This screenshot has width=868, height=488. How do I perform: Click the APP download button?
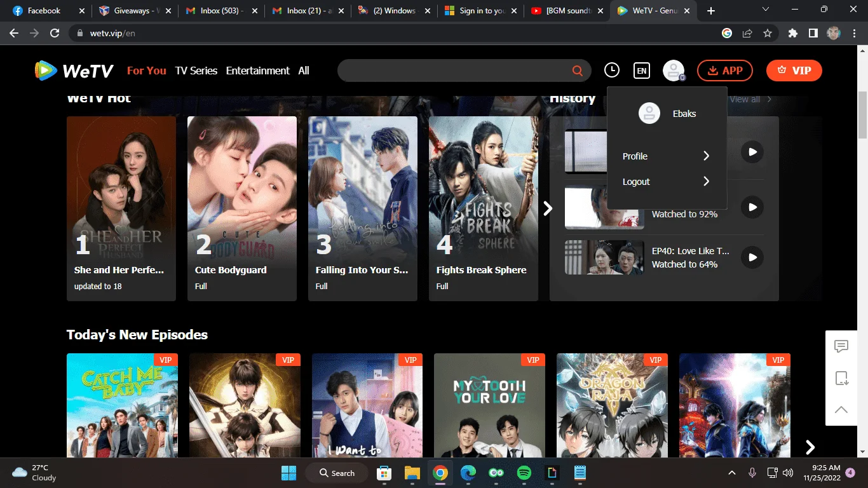[725, 71]
